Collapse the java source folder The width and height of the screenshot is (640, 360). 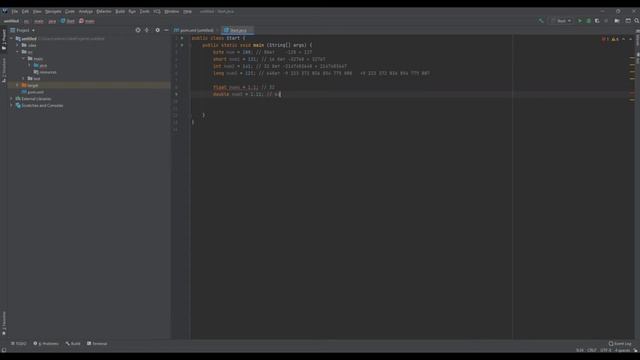coord(29,65)
